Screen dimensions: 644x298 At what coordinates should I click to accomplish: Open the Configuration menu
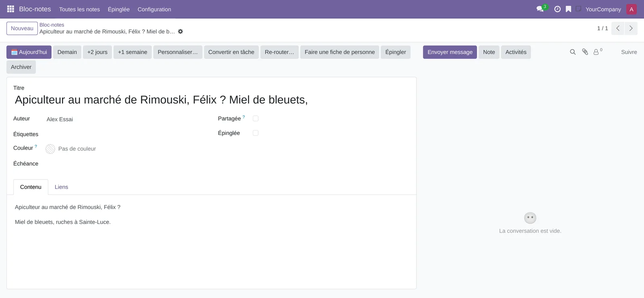(x=154, y=9)
